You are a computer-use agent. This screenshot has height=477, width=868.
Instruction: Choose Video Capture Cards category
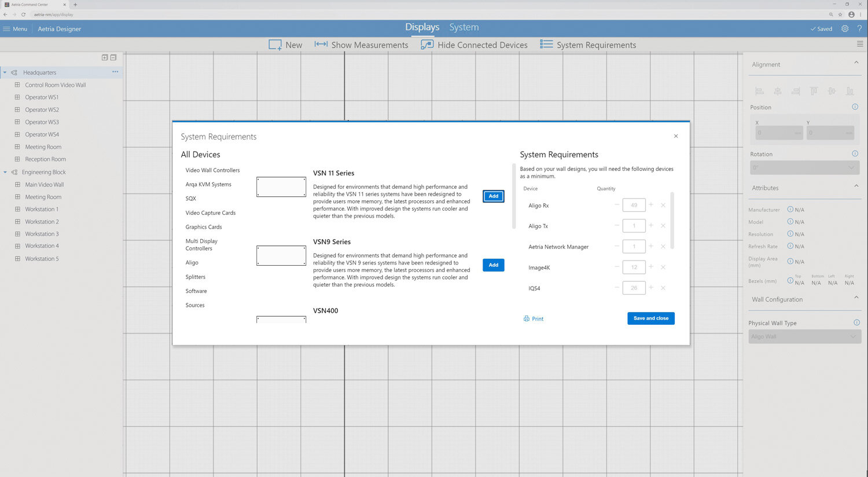210,213
